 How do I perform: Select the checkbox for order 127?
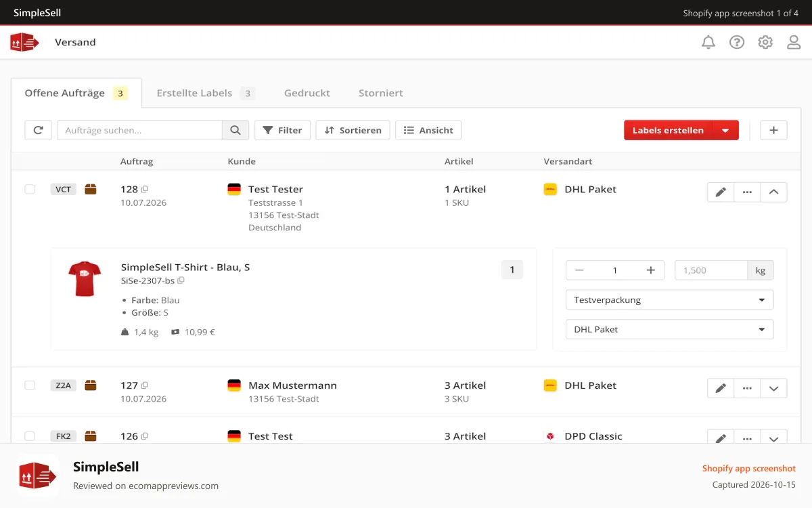pyautogui.click(x=30, y=385)
